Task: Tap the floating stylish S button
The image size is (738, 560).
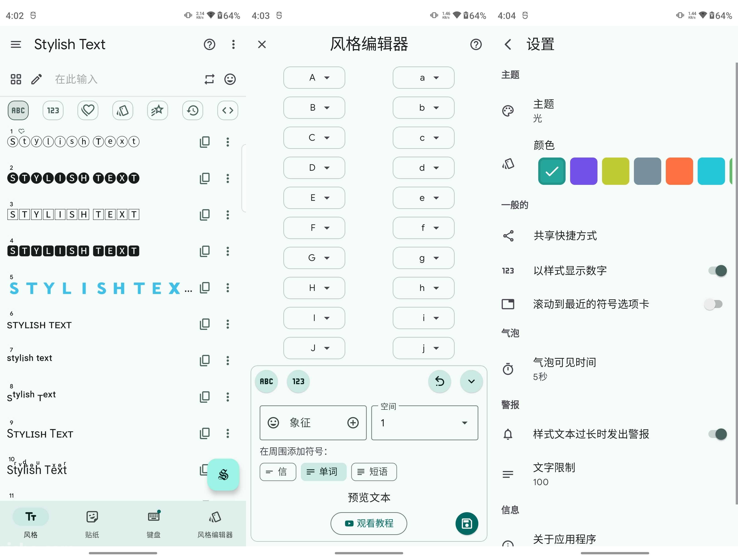Action: point(223,475)
